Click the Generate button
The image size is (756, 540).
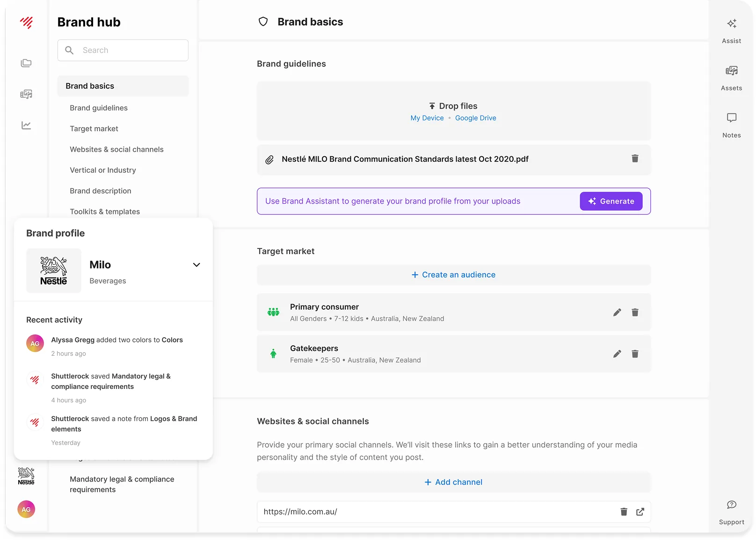[x=611, y=201]
